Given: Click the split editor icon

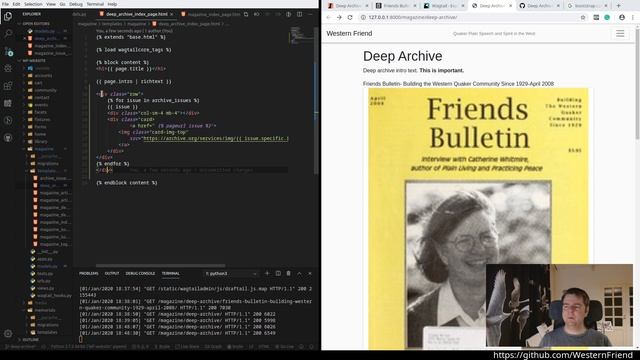Looking at the screenshot, I should 300,14.
